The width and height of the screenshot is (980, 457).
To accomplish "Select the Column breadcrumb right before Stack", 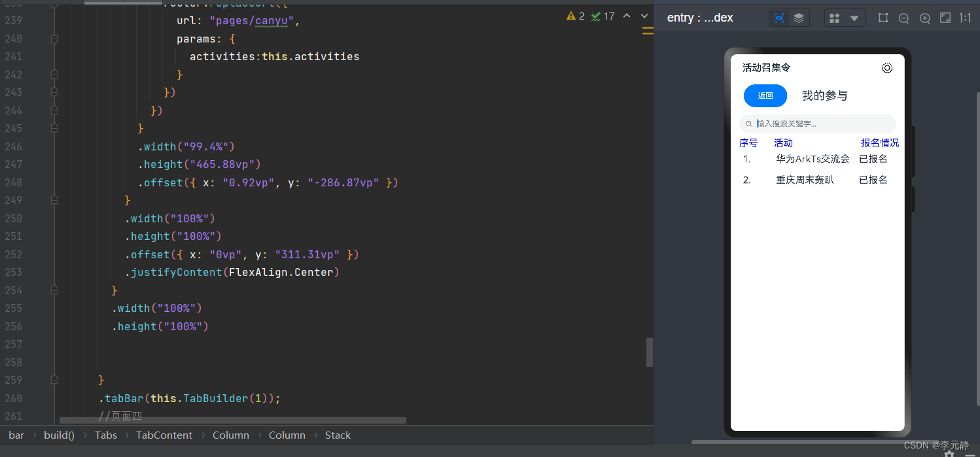I will coord(287,435).
